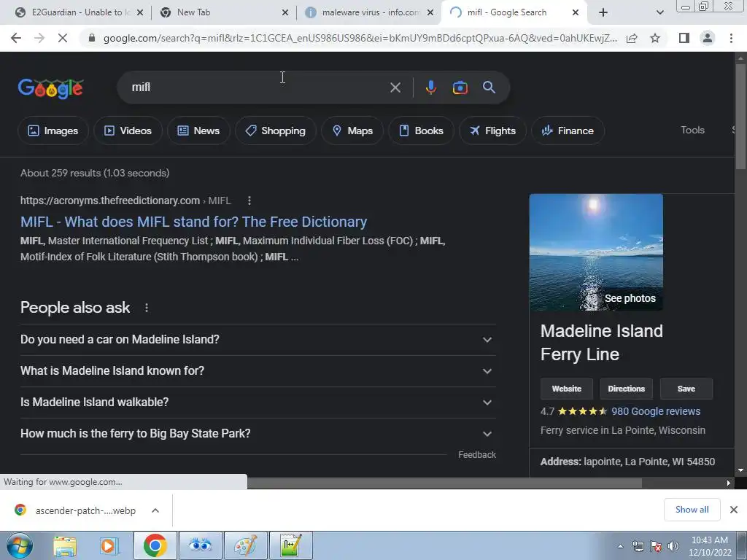Click the Google holiday logo
This screenshot has width=747, height=560.
tap(50, 88)
